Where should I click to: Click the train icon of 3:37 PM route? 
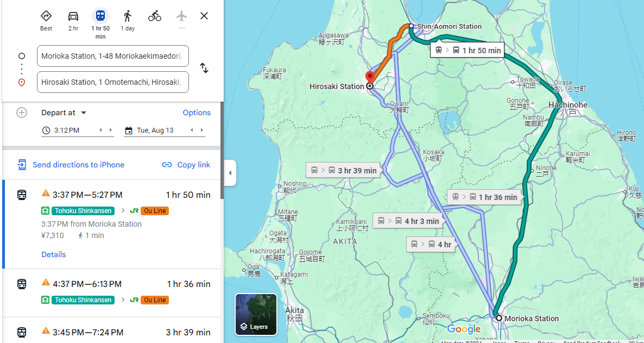pyautogui.click(x=22, y=195)
